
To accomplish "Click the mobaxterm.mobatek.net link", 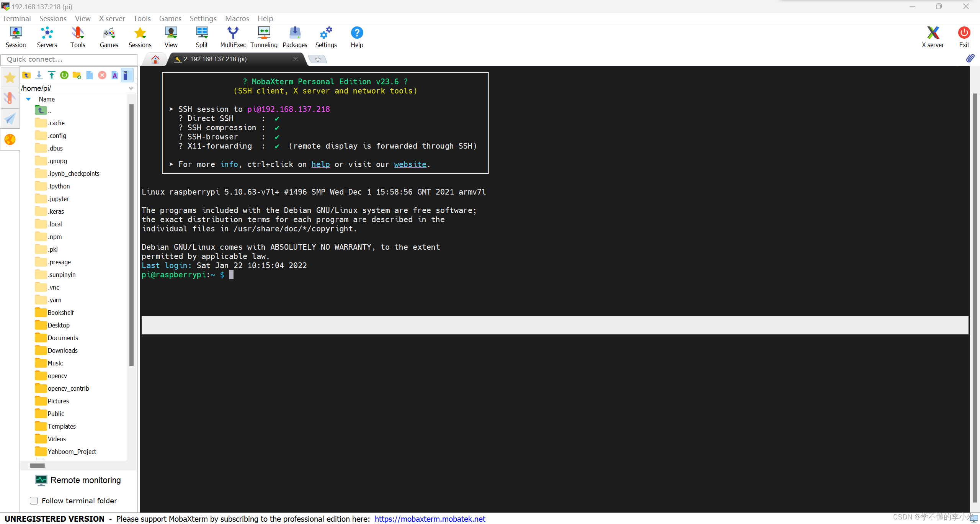I will (430, 519).
